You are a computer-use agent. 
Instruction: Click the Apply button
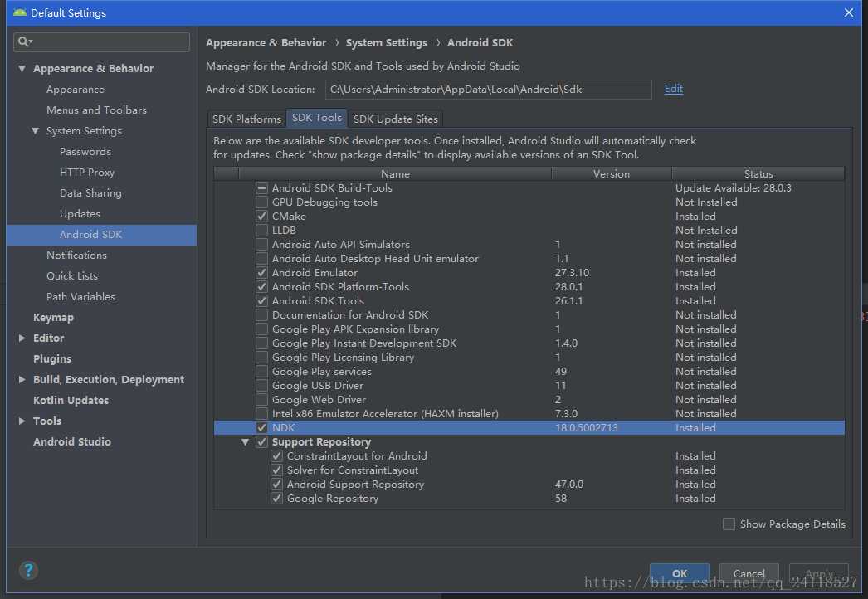pos(819,573)
